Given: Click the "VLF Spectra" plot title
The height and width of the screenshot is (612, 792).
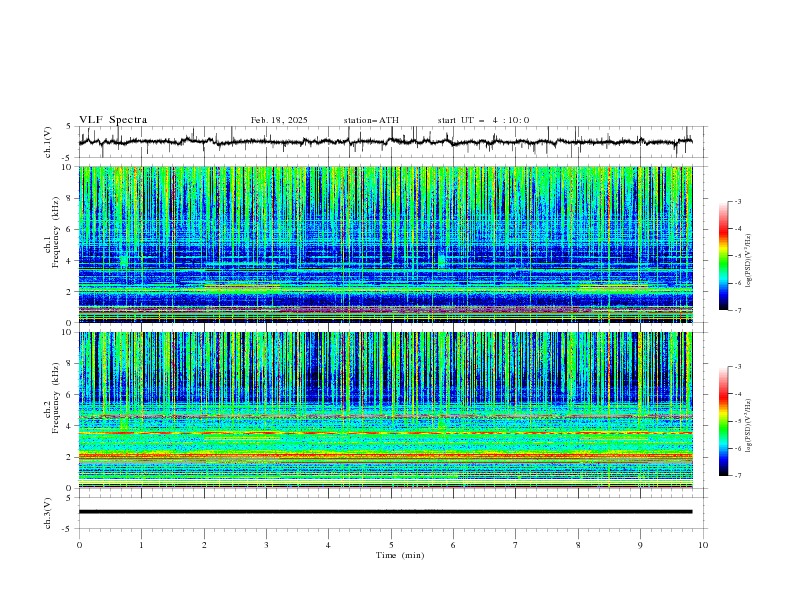Looking at the screenshot, I should (113, 120).
